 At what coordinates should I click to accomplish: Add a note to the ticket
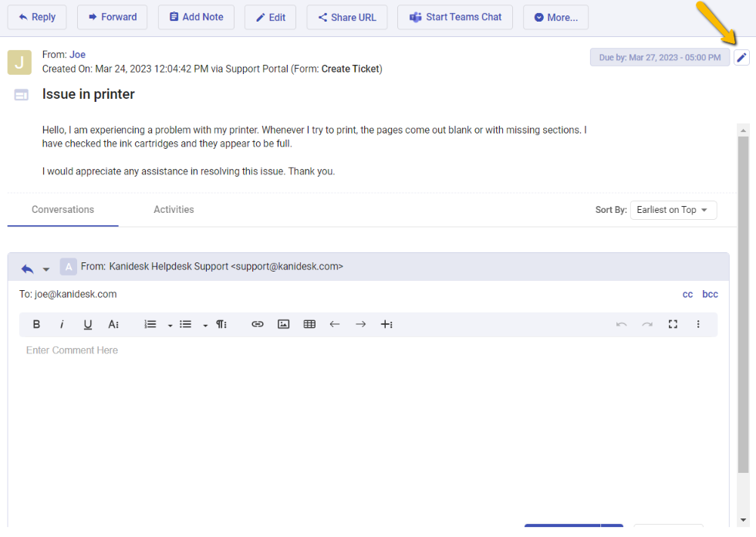[196, 17]
